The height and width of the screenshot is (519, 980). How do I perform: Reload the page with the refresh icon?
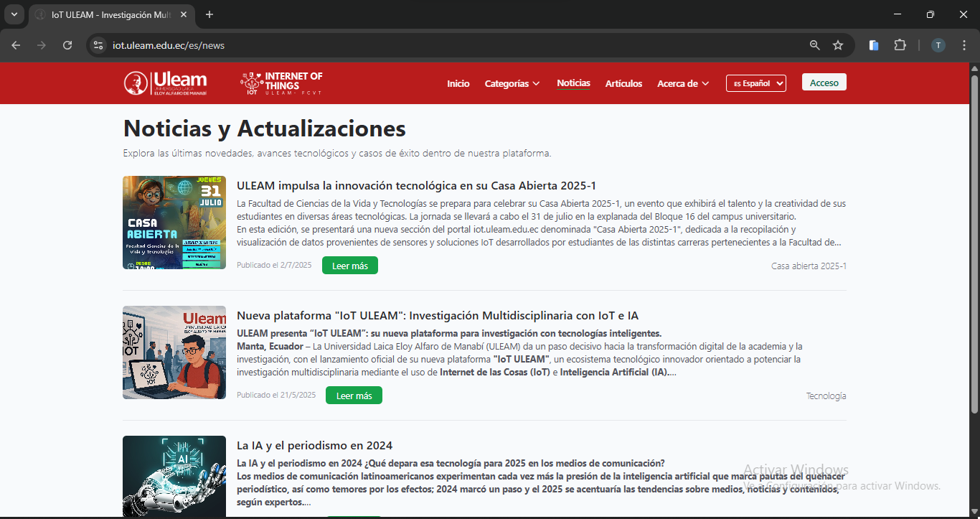[67, 45]
